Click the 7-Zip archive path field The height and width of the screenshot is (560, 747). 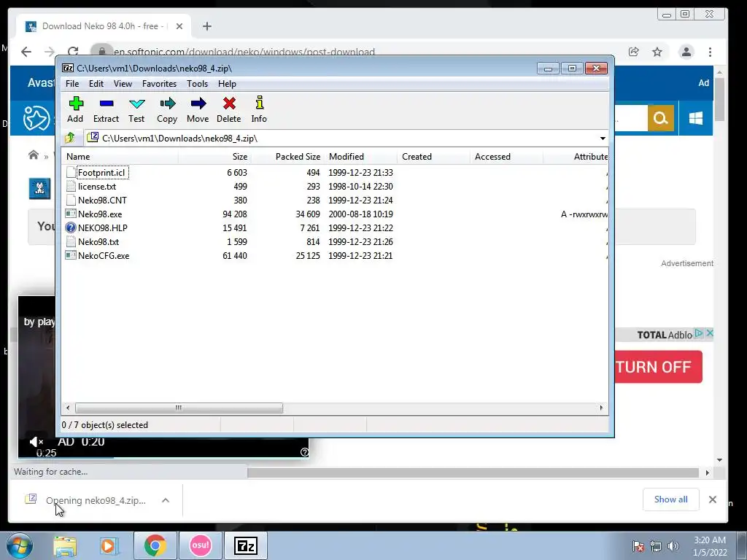coord(341,138)
